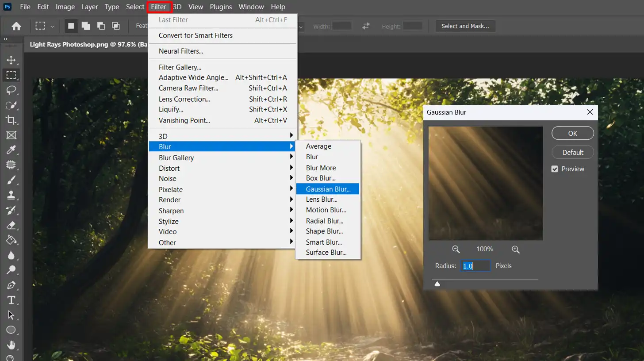The height and width of the screenshot is (361, 644).
Task: Select the Move tool
Action: tap(11, 60)
